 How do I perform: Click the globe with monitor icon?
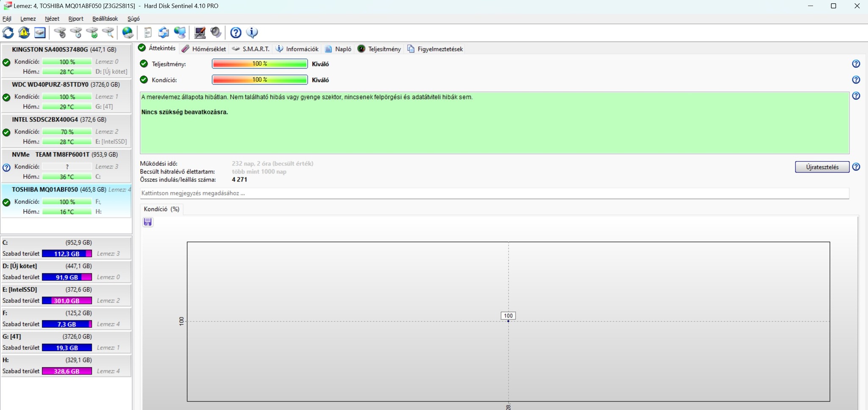click(x=180, y=33)
